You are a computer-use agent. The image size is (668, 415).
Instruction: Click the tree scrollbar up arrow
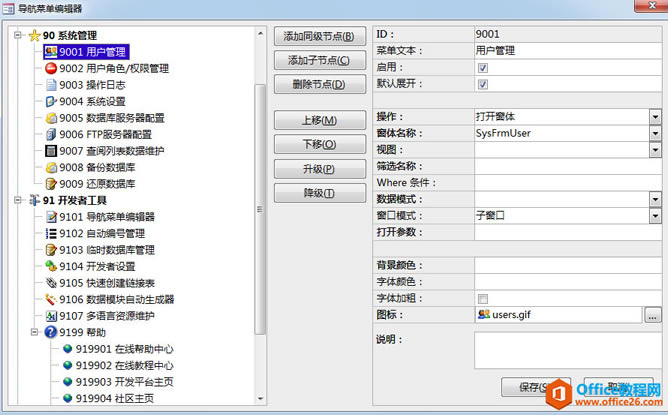260,33
